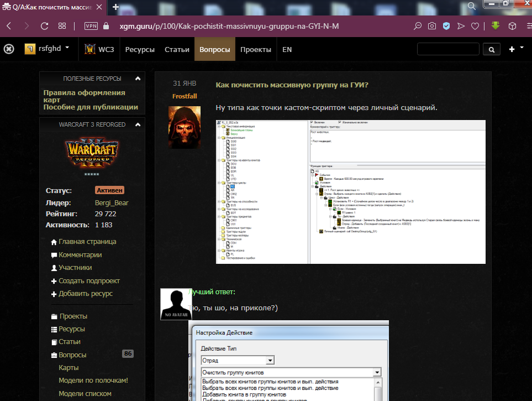Open Комментарии in sidebar
Screen dimensions: 532x401
[76, 255]
